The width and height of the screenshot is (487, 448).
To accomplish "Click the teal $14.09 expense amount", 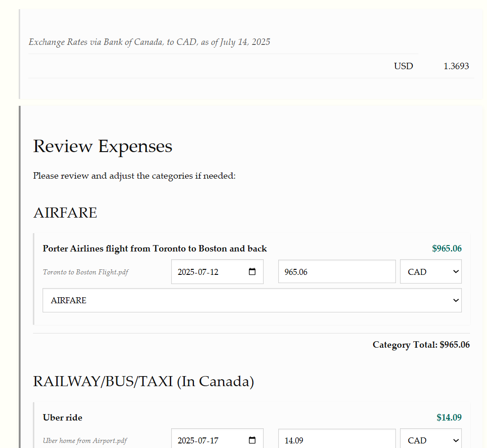I will [x=449, y=417].
